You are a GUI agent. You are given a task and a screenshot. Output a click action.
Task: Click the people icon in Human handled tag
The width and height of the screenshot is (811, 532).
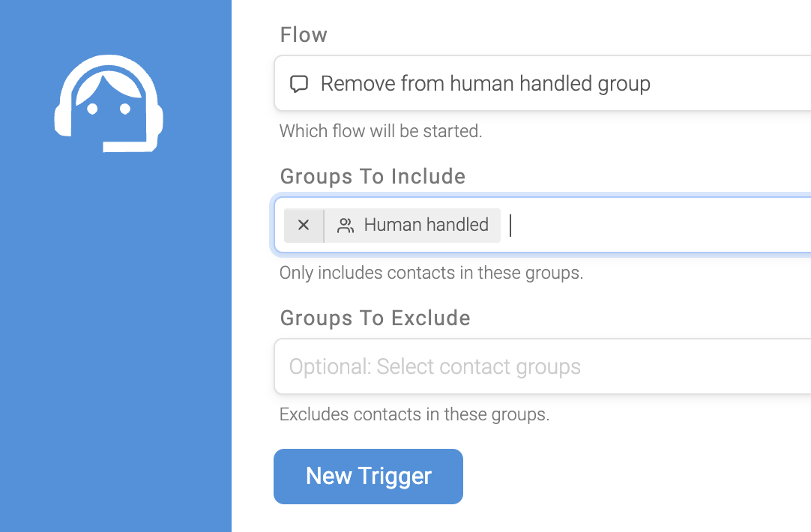[x=346, y=226]
